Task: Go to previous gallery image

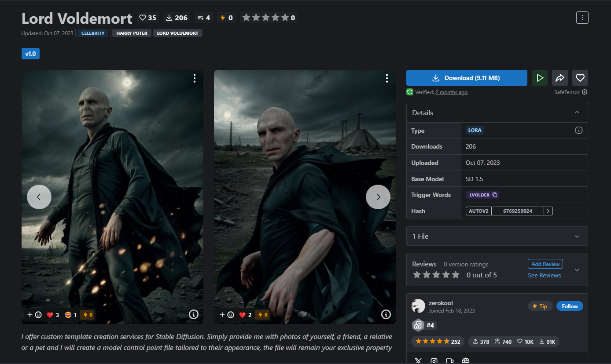Action: 39,197
